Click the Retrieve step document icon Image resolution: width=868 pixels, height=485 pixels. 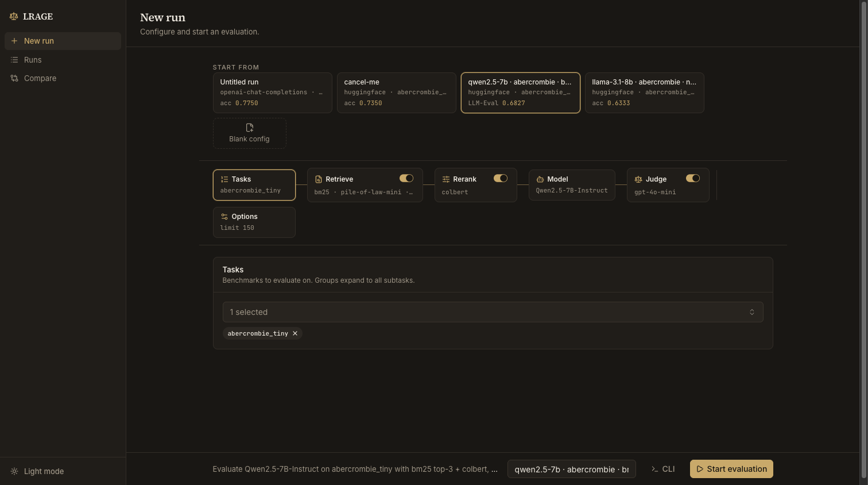[319, 179]
